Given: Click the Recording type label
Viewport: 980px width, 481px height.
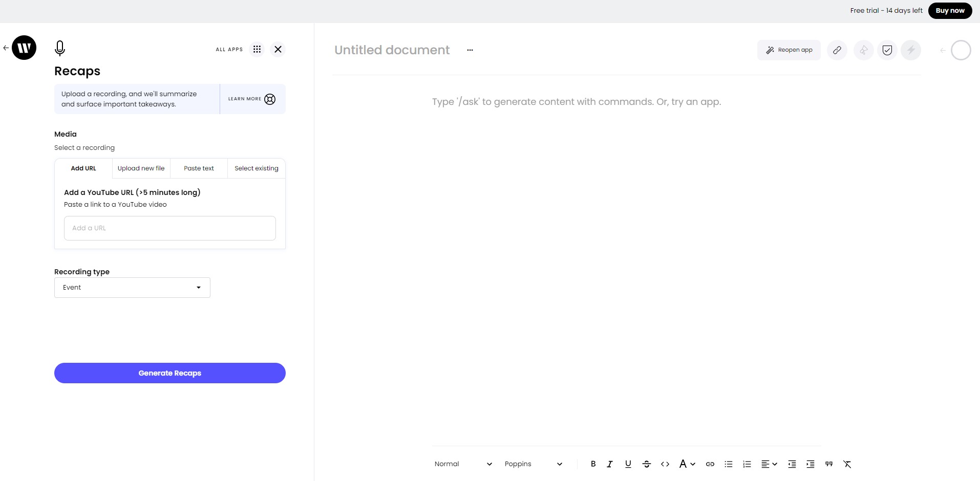Looking at the screenshot, I should coord(82,272).
